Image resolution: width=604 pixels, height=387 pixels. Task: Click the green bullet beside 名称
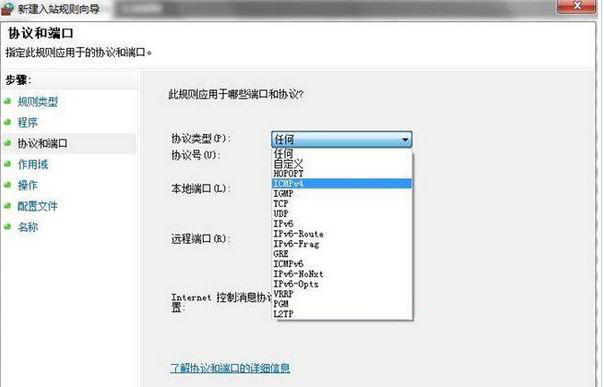point(8,226)
